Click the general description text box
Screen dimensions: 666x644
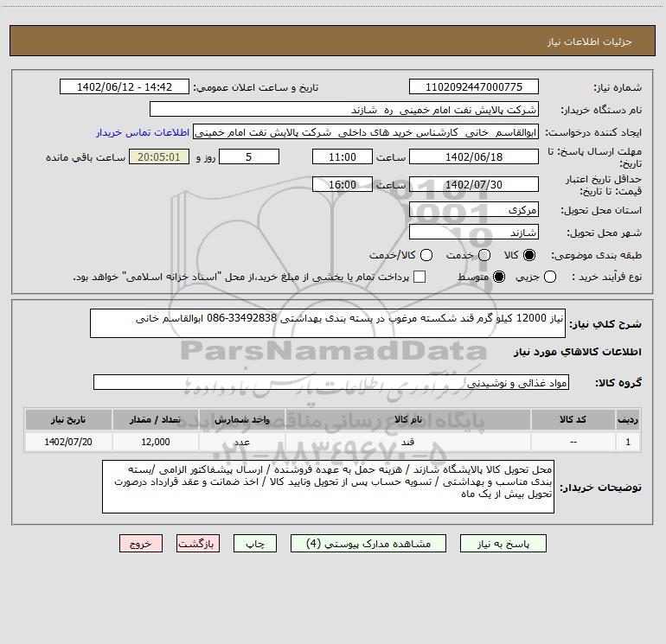tap(328, 323)
